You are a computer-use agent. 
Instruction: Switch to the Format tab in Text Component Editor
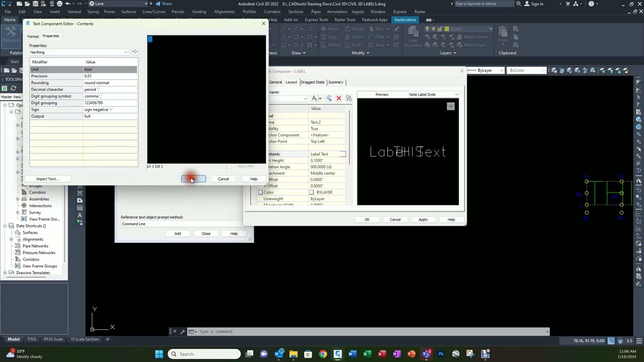pos(33,36)
